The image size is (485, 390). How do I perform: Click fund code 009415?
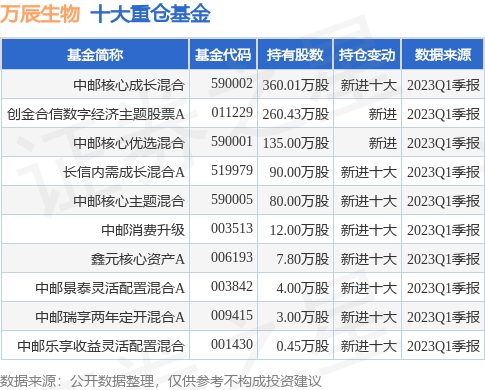tap(232, 315)
